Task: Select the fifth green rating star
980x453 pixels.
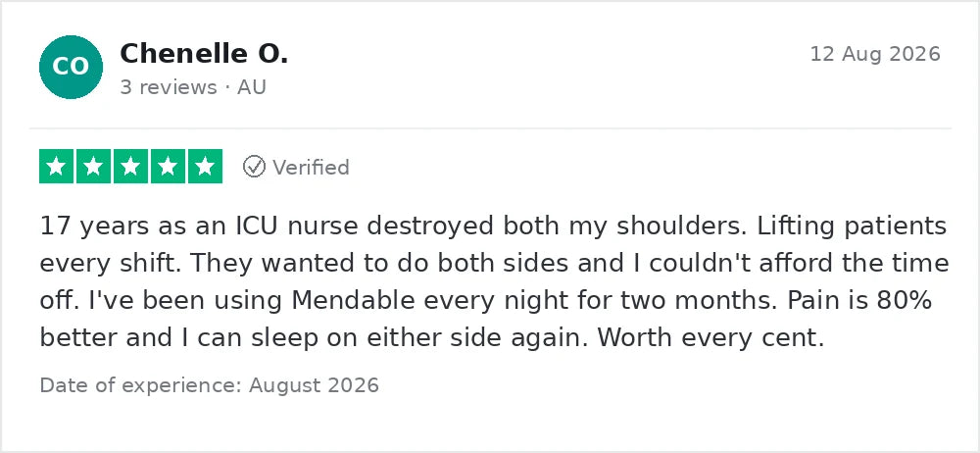Action: [x=205, y=167]
